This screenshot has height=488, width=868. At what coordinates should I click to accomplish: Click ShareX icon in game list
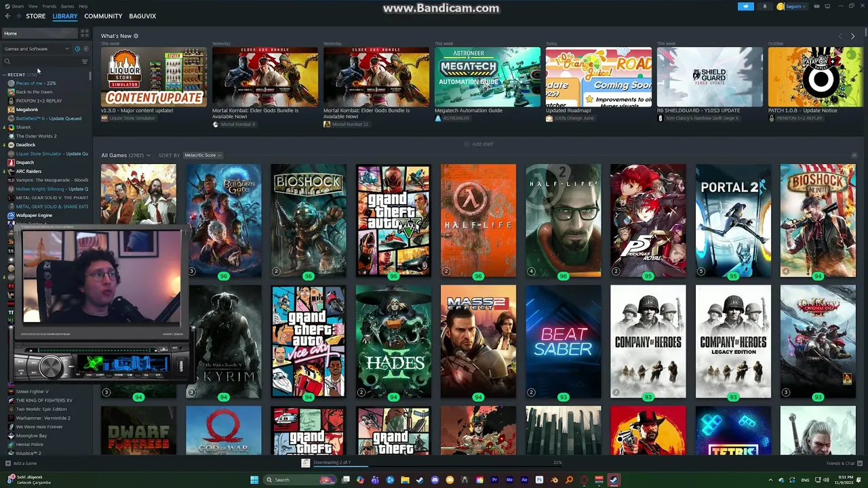tap(11, 127)
